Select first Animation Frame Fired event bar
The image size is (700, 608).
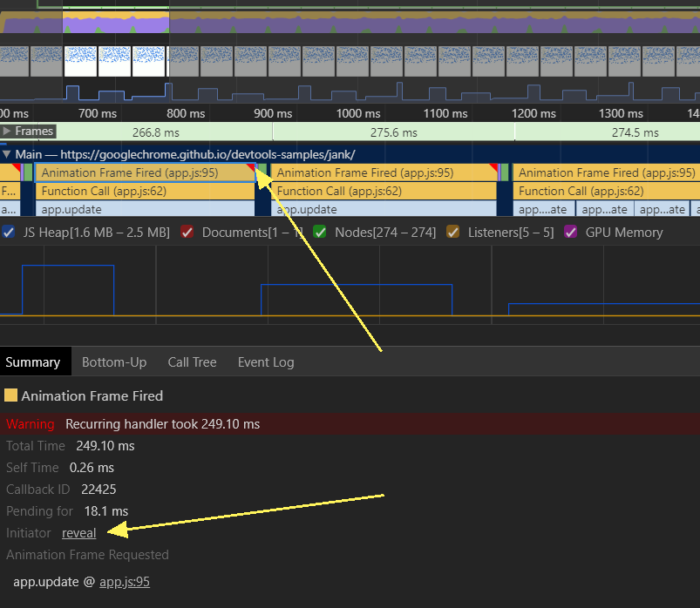pyautogui.click(x=146, y=172)
